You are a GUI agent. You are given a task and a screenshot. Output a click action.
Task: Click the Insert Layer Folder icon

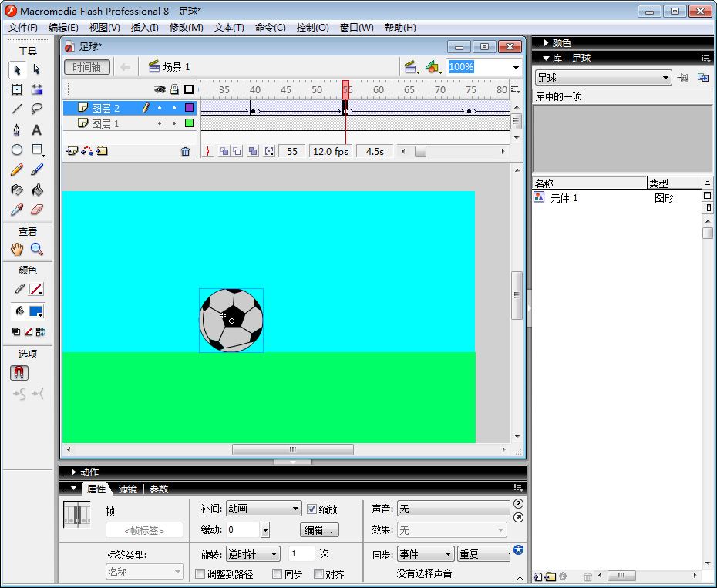click(102, 151)
